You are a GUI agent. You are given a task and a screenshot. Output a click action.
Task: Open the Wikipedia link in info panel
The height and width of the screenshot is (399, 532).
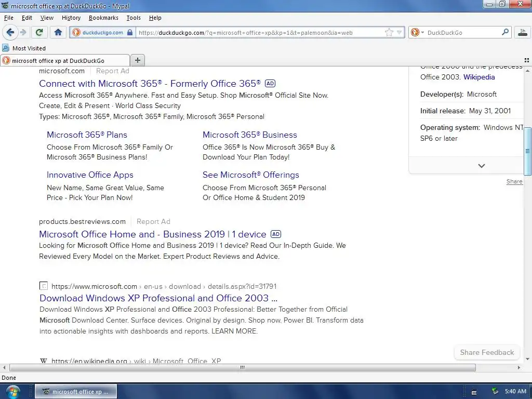(478, 77)
